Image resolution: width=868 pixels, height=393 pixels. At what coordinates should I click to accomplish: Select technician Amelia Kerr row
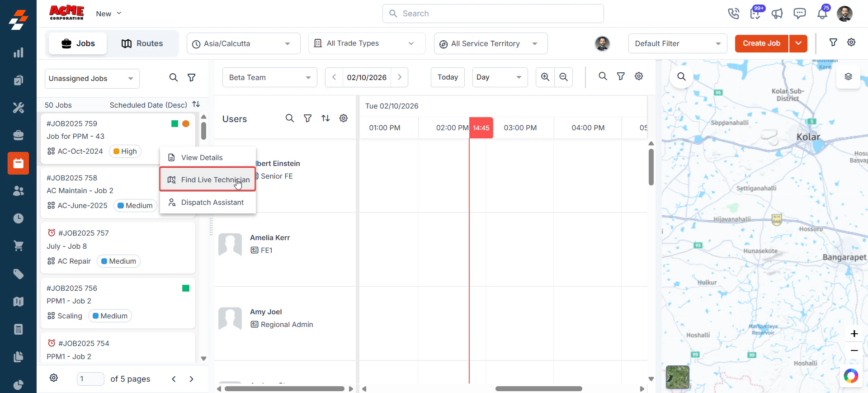[285, 249]
